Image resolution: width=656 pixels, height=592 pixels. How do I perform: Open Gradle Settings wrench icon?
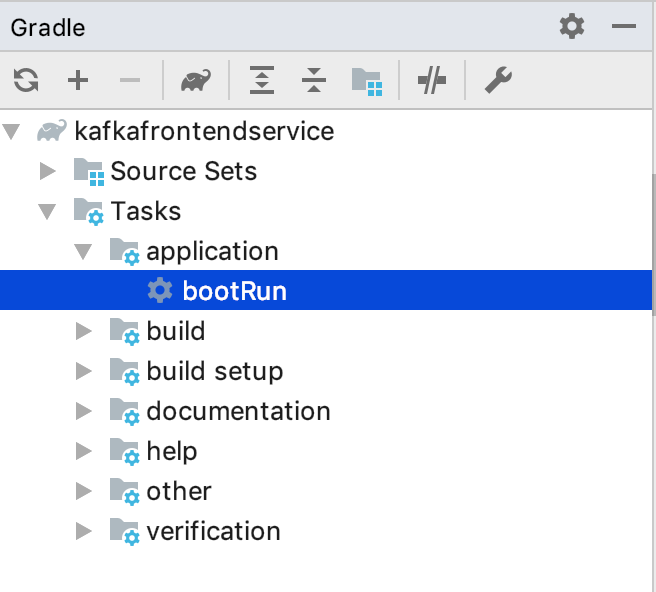(497, 81)
